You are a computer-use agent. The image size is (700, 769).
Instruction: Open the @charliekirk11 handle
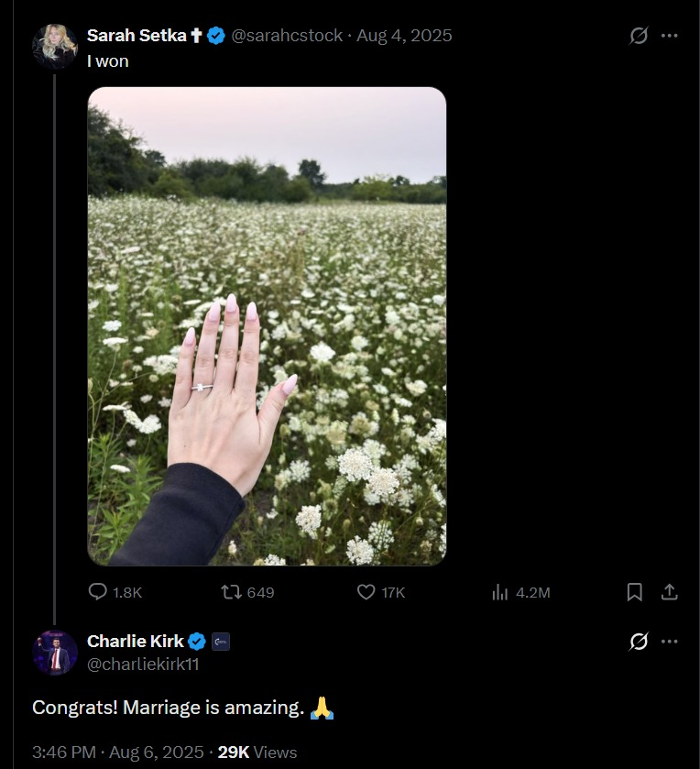143,665
